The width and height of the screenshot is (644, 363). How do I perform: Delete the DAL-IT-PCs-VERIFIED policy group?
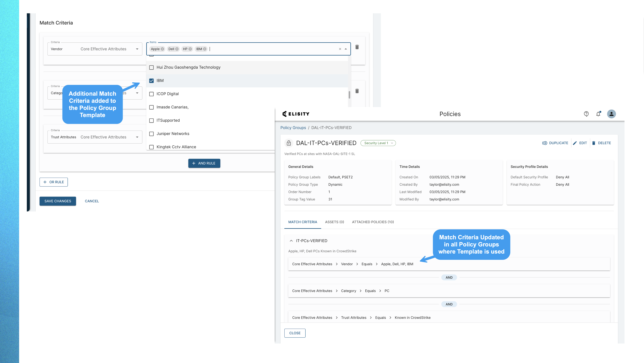pyautogui.click(x=602, y=143)
